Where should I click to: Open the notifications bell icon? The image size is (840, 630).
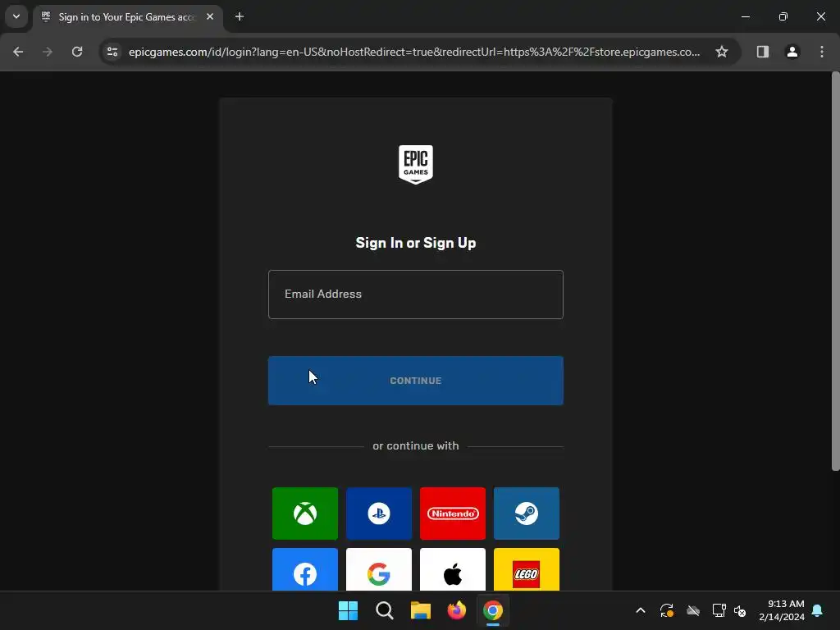tap(818, 610)
